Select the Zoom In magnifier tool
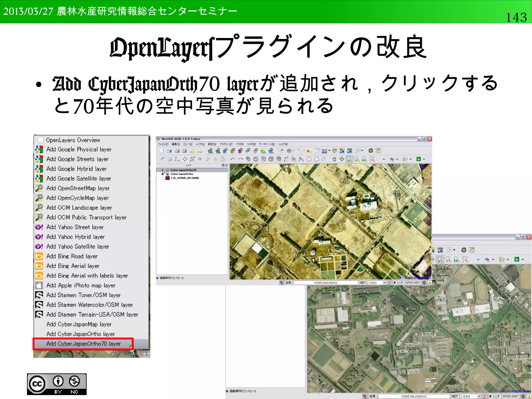This screenshot has height=399, width=532. point(349,159)
